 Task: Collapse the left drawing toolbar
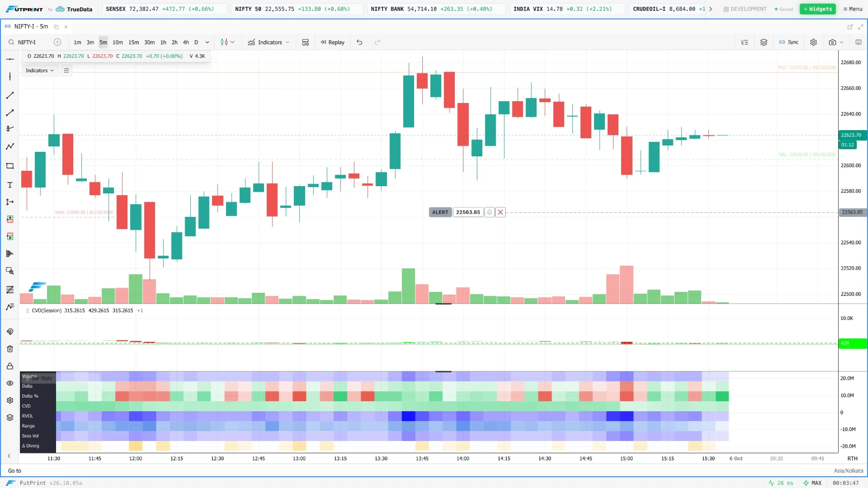coord(9,456)
